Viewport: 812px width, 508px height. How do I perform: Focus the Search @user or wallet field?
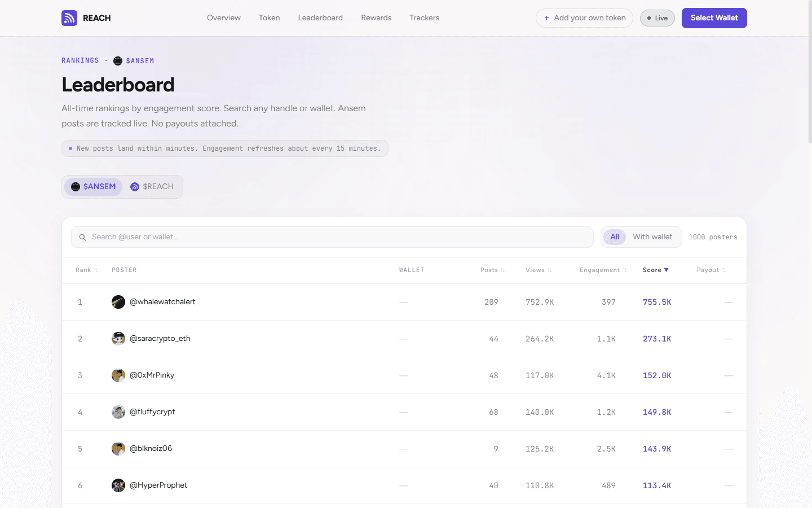pyautogui.click(x=332, y=237)
